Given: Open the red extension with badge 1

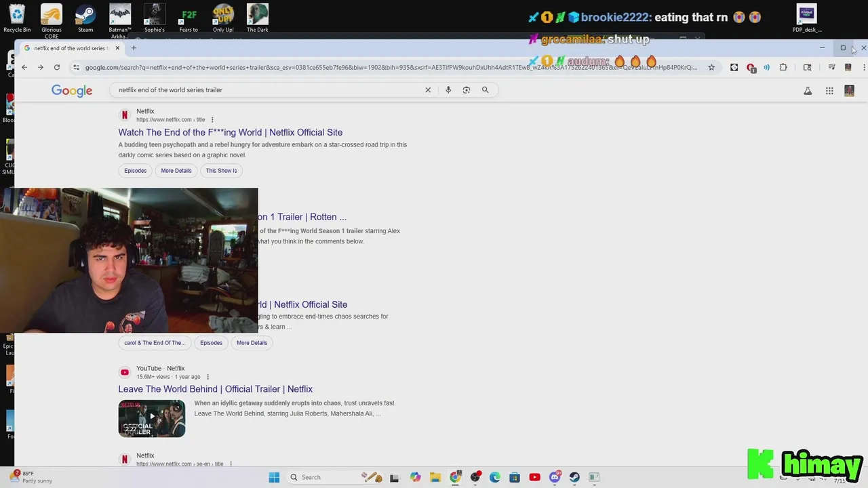Looking at the screenshot, I should click(751, 67).
